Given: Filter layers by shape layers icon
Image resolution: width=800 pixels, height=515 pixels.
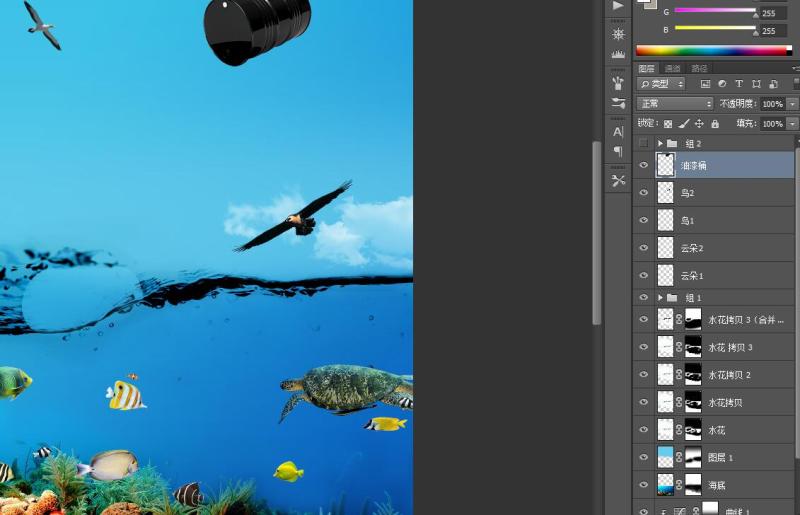Looking at the screenshot, I should tap(756, 84).
